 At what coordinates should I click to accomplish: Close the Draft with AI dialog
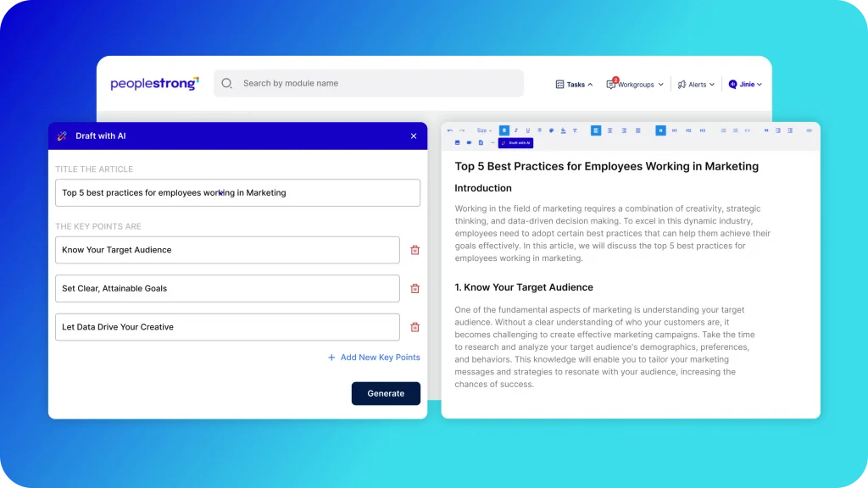point(414,136)
